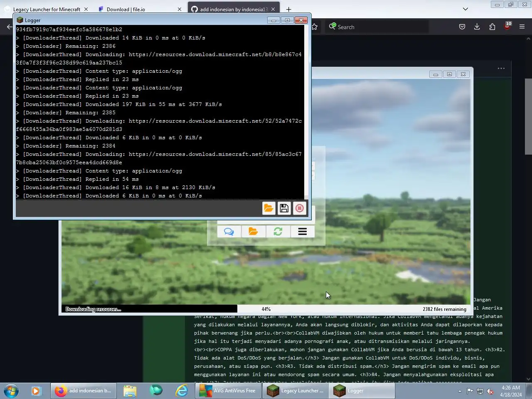Viewport: 532px width, 399px height.
Task: Click the Firefox Search field
Action: [377, 27]
